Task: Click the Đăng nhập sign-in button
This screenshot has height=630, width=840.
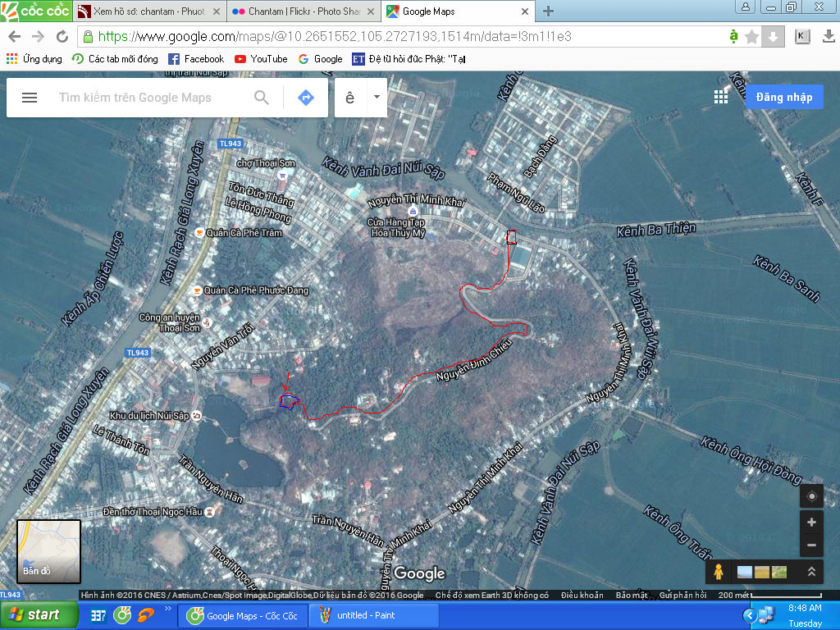Action: (784, 97)
